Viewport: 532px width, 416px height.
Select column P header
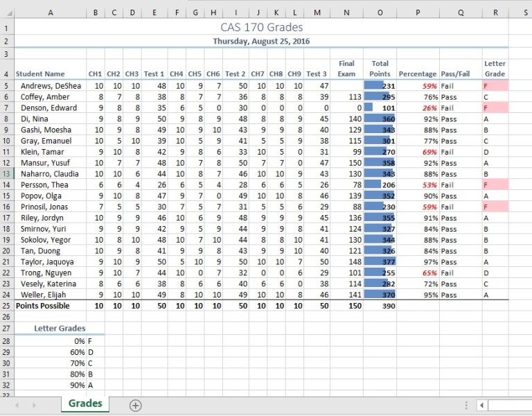[x=418, y=13]
